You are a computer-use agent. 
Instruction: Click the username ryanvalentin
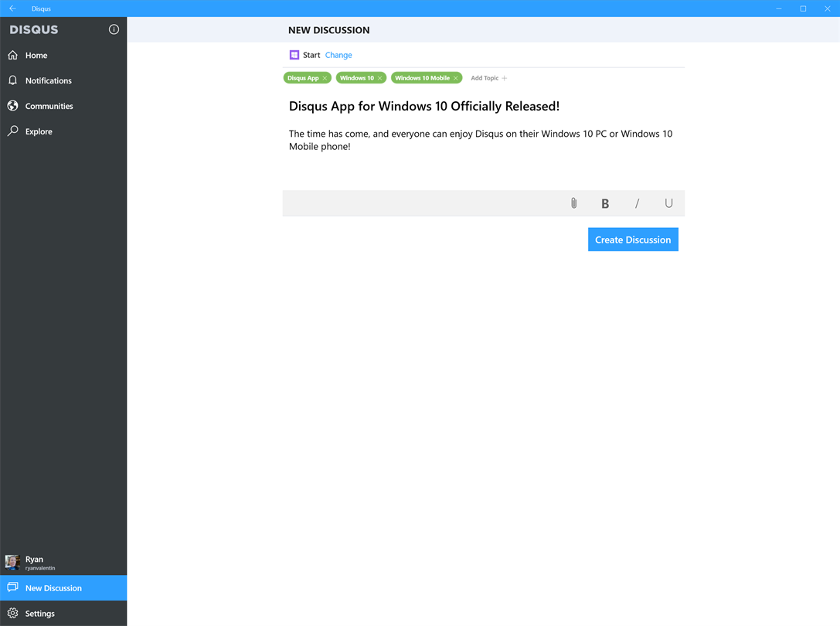pos(40,568)
